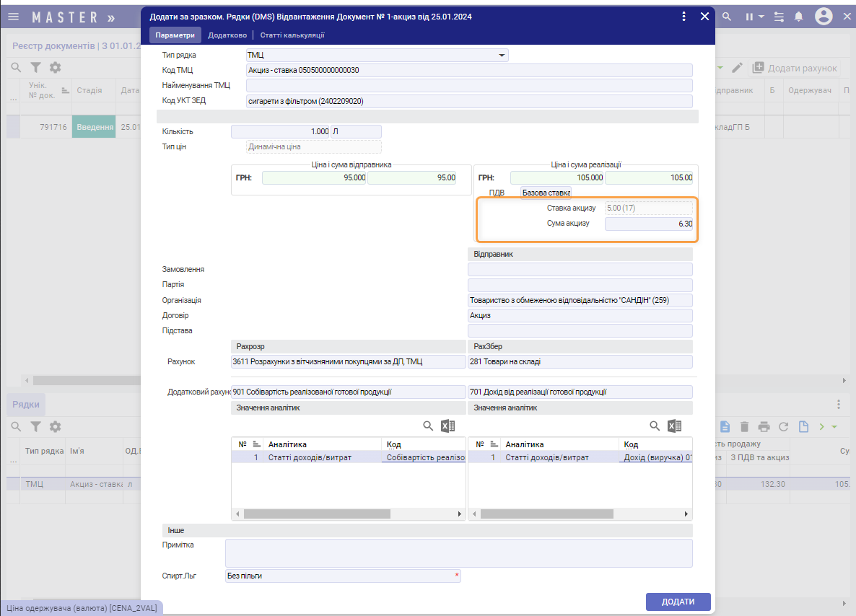Click sort icon in left № column
This screenshot has height=616, width=856.
coord(256,444)
